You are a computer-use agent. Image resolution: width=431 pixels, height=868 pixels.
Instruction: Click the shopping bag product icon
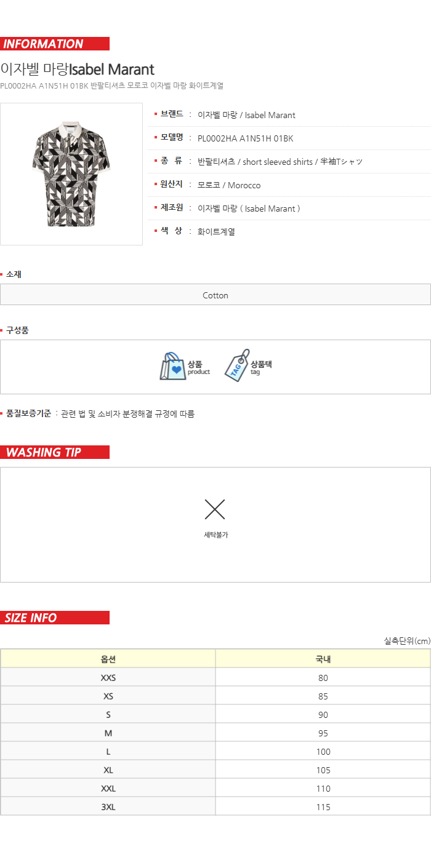coord(173,366)
